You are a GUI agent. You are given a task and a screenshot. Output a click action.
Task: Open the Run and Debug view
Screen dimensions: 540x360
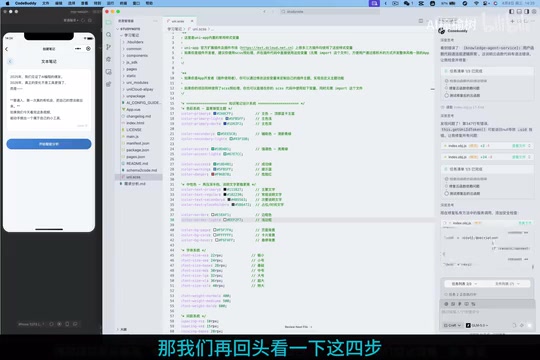[108, 59]
